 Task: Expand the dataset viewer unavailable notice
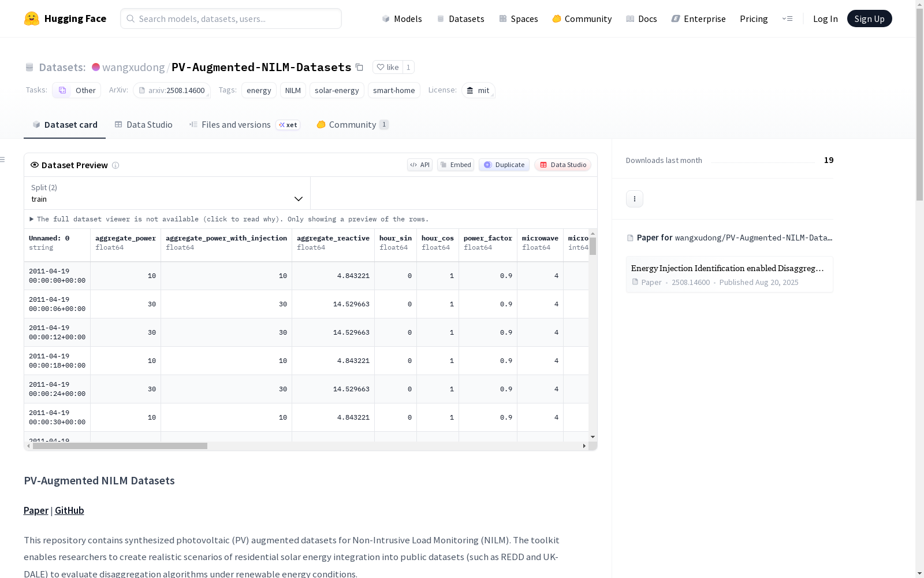229,219
